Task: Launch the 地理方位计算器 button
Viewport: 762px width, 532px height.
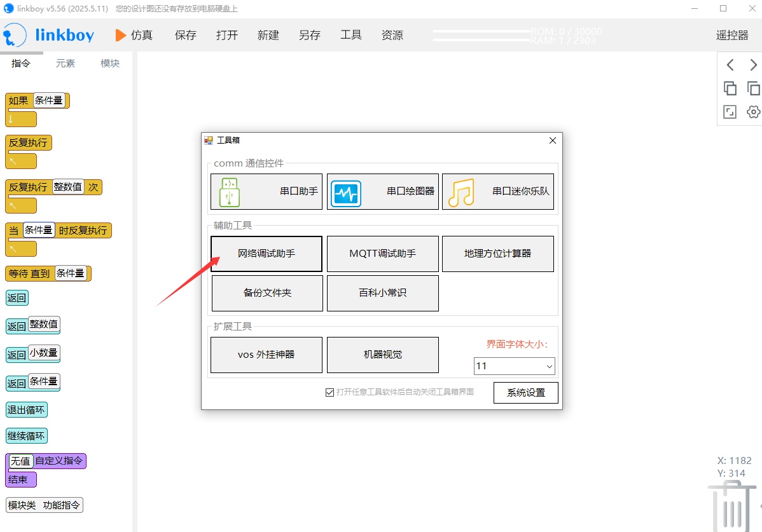Action: pos(497,254)
